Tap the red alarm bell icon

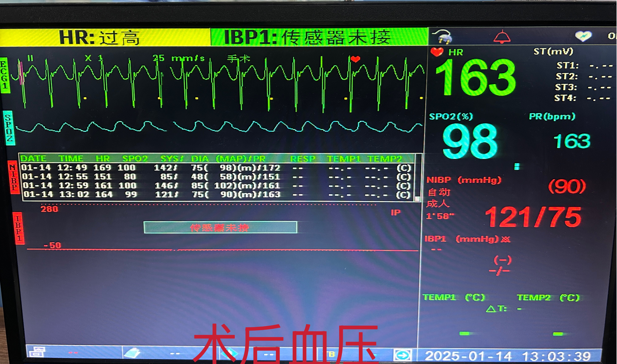point(502,37)
